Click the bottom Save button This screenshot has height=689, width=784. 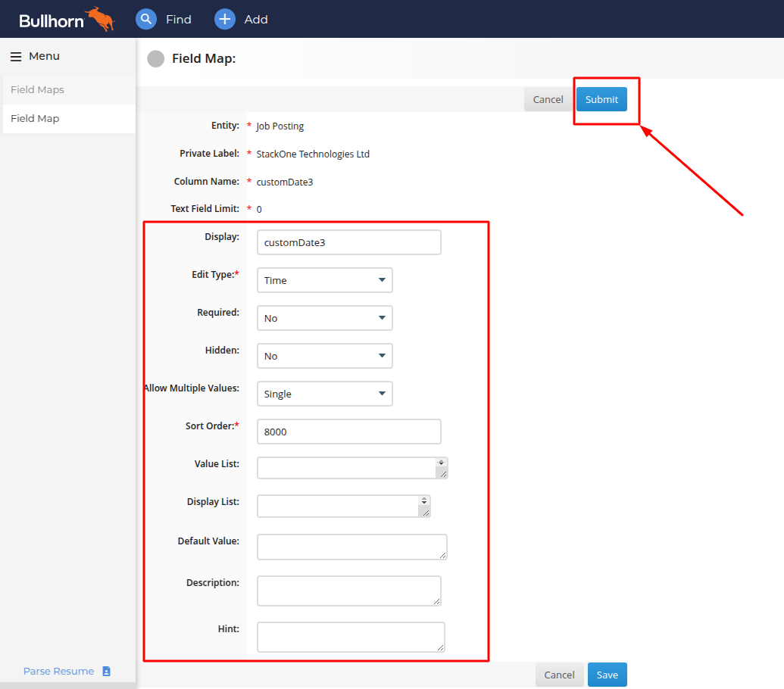pyautogui.click(x=607, y=675)
